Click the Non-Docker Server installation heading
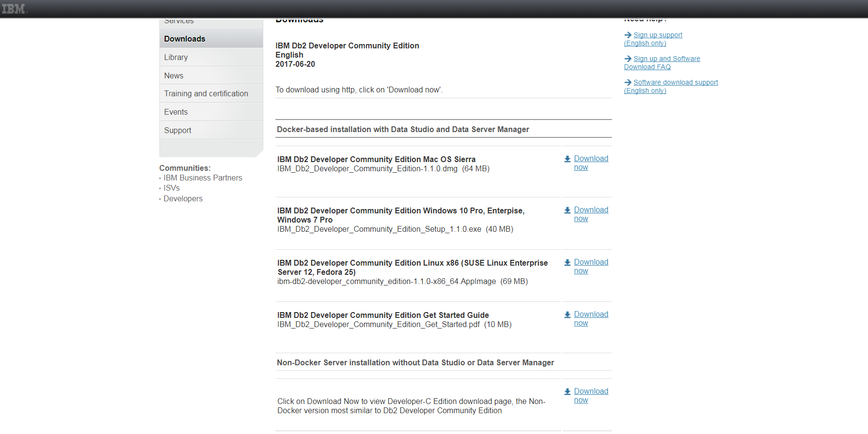Viewport: 868px width, 434px height. [x=415, y=363]
